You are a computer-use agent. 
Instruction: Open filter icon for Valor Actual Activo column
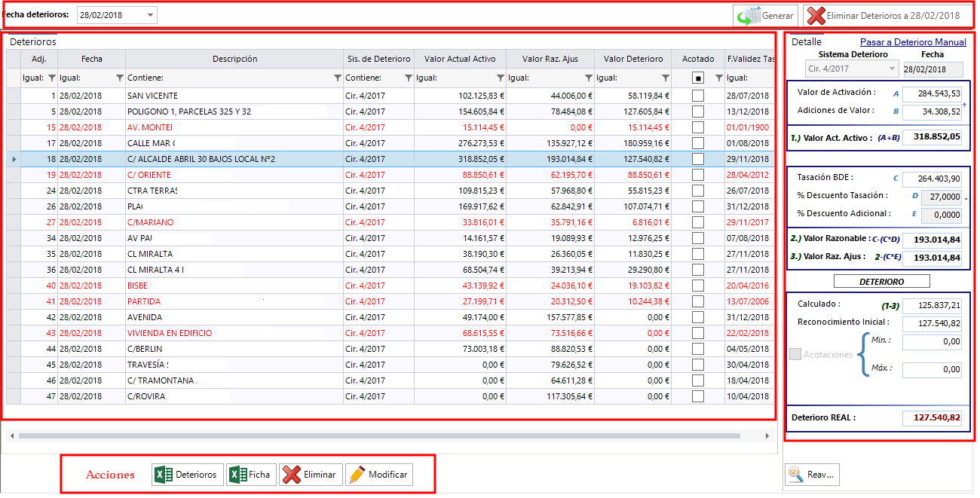pyautogui.click(x=500, y=78)
